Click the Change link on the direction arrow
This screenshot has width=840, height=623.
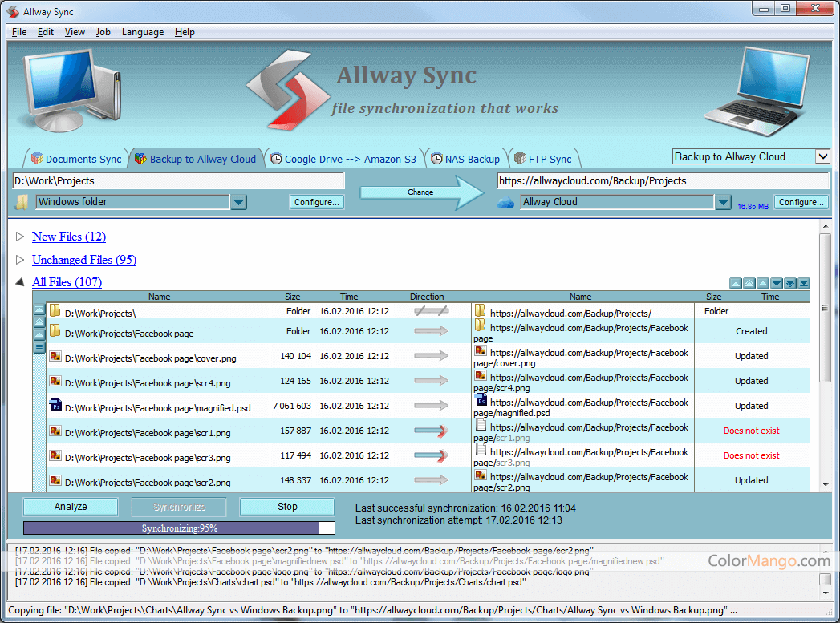pos(420,192)
